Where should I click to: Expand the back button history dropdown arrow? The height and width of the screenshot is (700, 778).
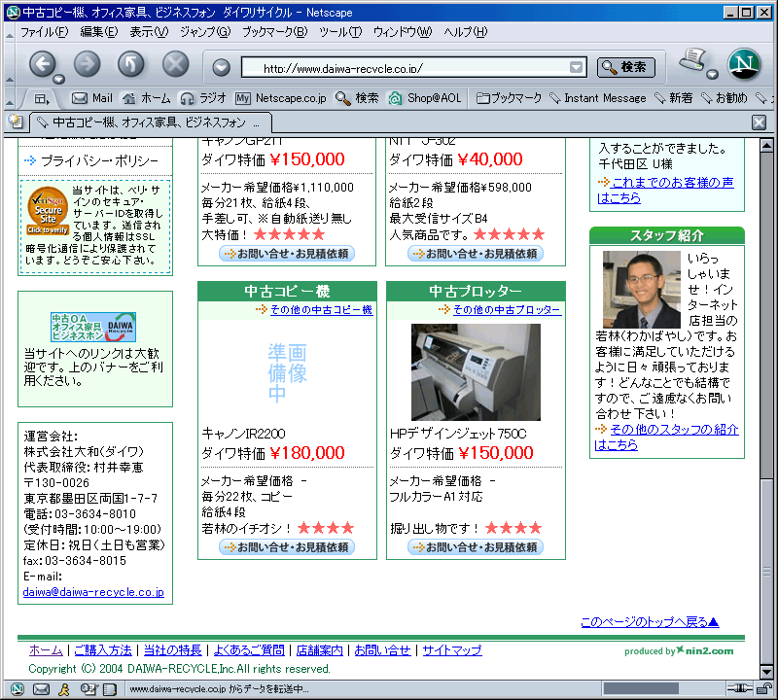point(59,79)
